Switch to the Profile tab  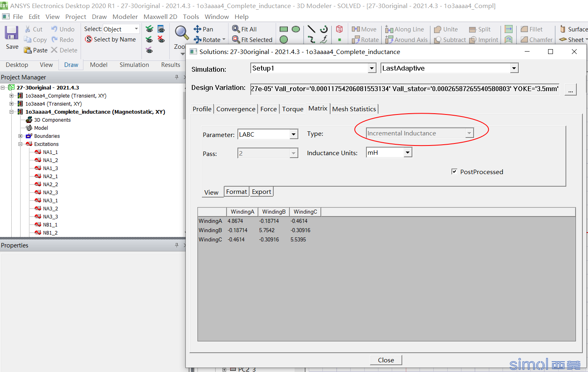(x=202, y=109)
